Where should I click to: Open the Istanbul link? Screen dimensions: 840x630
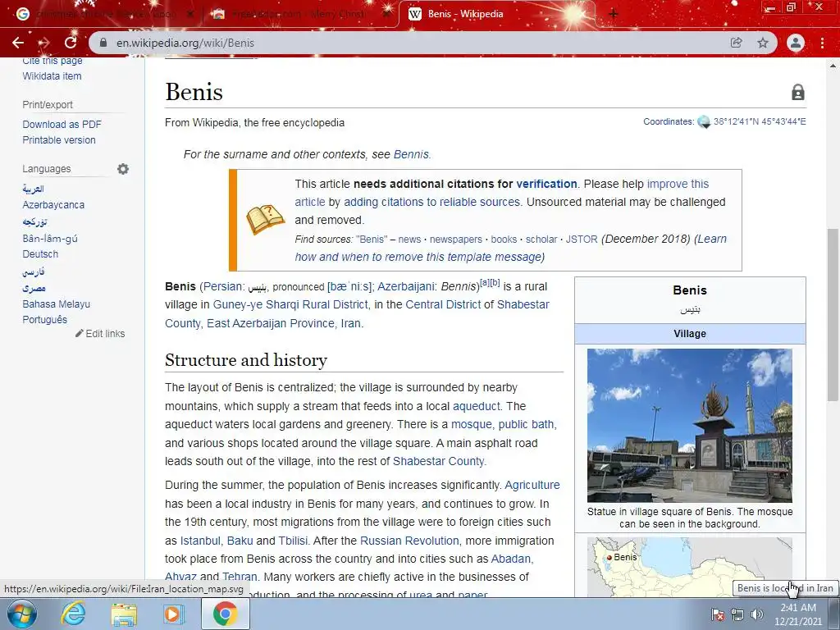point(200,541)
